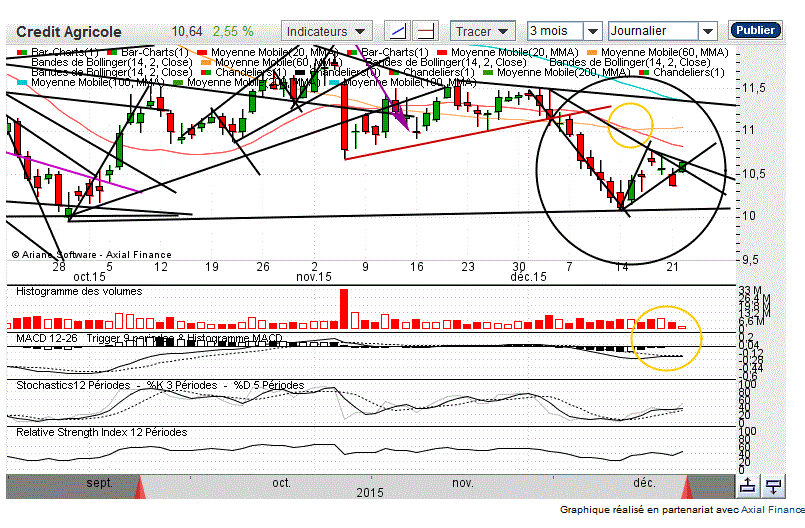Open the Axial Finance link
The image size is (805, 528).
point(773,510)
